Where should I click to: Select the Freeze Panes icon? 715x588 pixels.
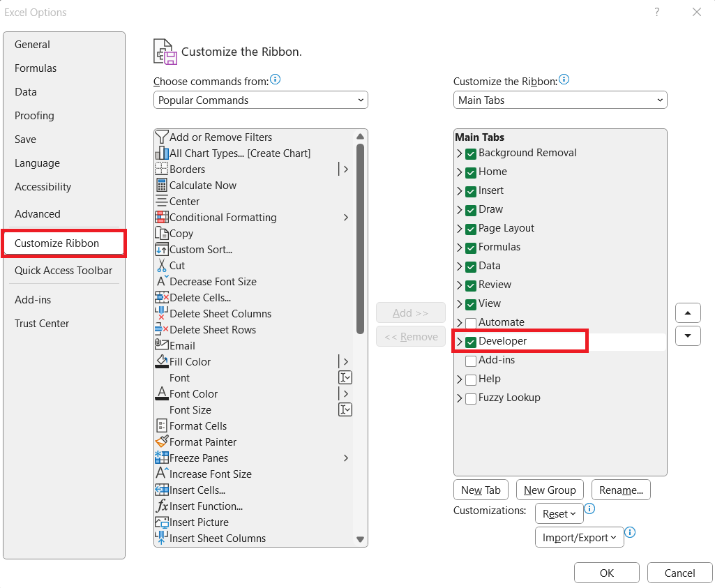click(x=161, y=458)
